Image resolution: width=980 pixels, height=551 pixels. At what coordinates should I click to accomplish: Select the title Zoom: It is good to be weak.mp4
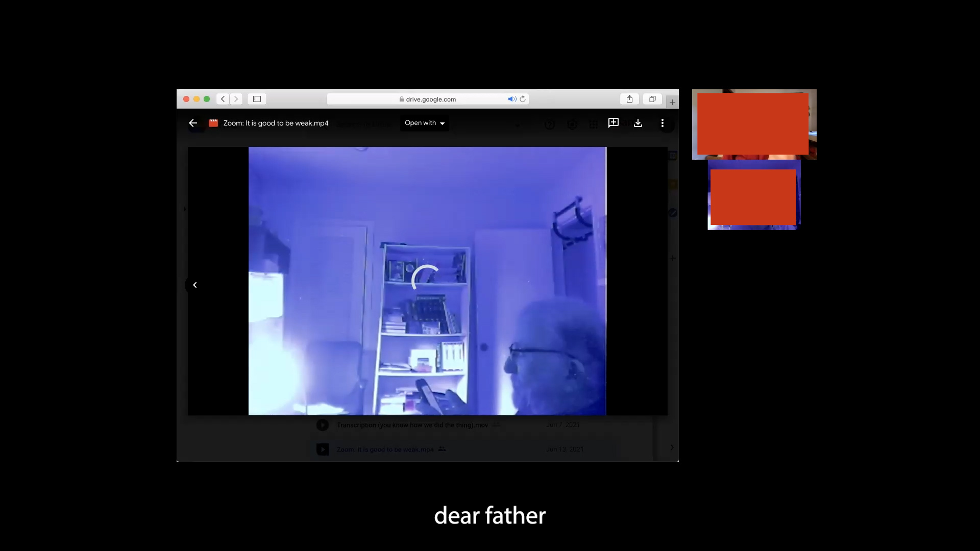[276, 123]
